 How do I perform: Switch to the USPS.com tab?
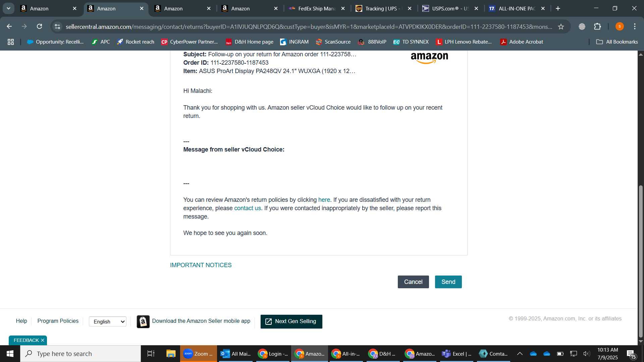[x=450, y=8]
